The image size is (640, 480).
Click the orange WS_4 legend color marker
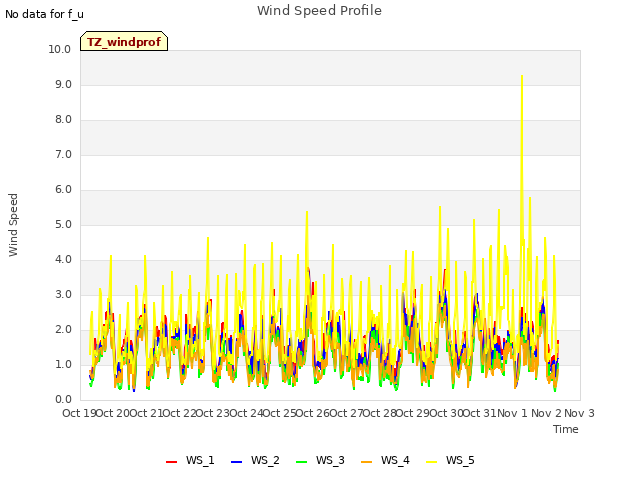point(367,462)
